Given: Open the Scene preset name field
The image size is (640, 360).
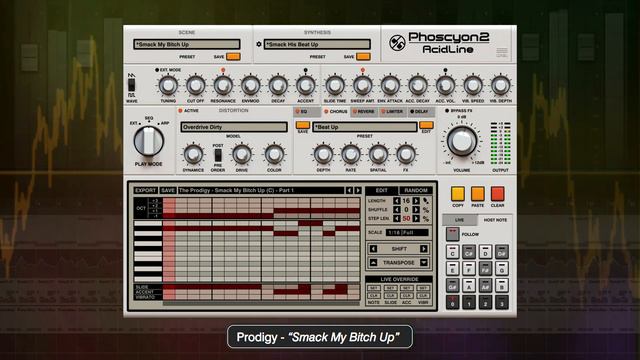Looking at the screenshot, I should point(187,44).
